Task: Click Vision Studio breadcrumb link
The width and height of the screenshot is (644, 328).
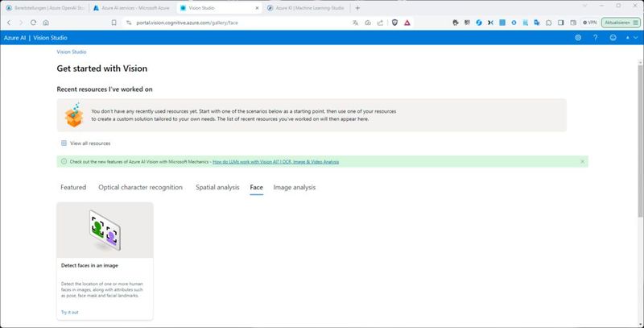Action: coord(72,52)
